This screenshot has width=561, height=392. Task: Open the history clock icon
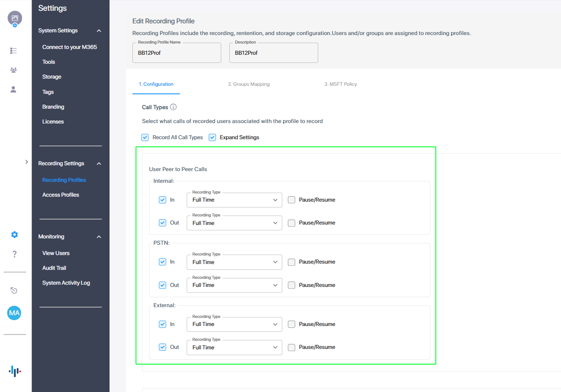point(14,291)
